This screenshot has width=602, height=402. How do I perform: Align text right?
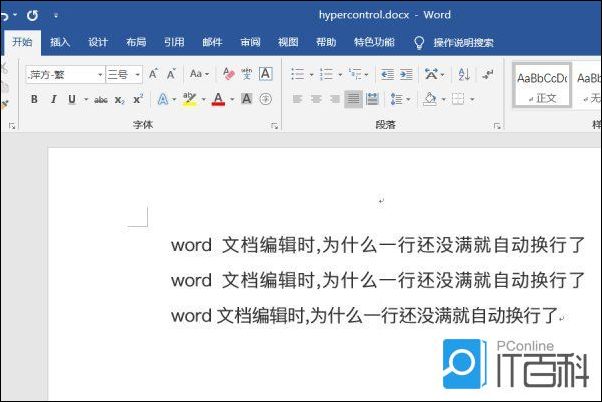click(335, 99)
